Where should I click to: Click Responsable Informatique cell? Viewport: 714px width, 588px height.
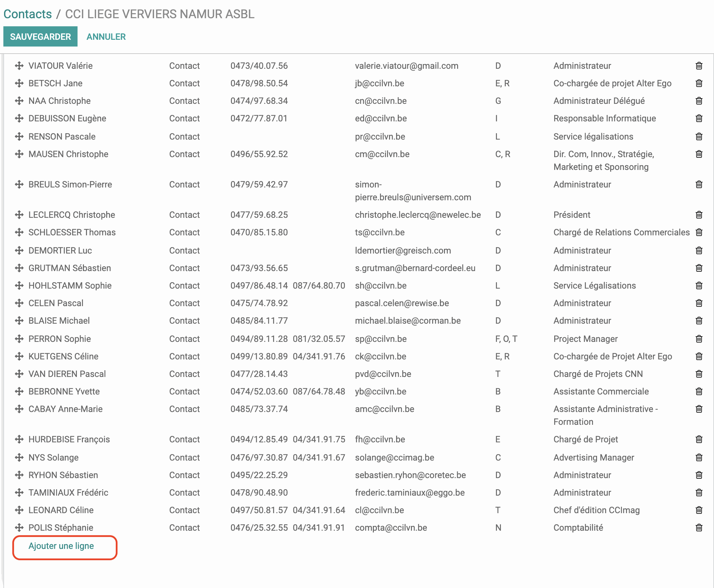coord(604,119)
